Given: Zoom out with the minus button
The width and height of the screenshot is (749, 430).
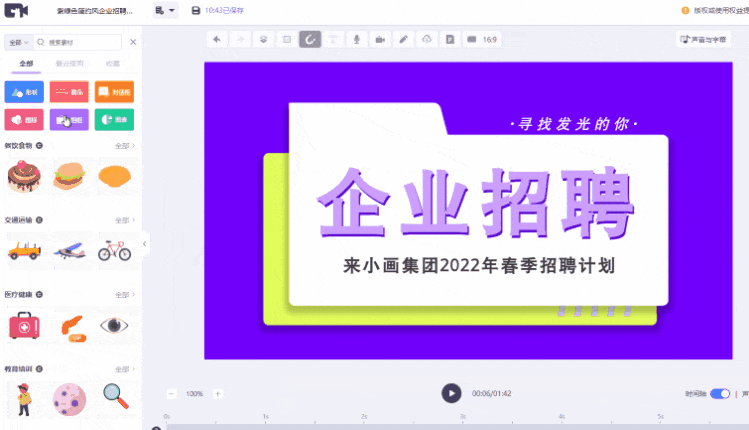Looking at the screenshot, I should [x=171, y=394].
